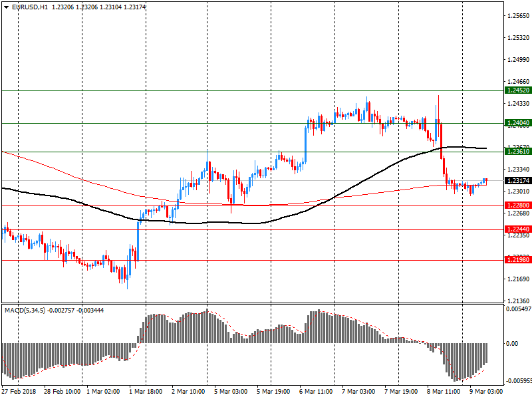Screen dimensions: 532x399
Task: Click the 6 Mar 11:00 time label
Action: [316, 391]
